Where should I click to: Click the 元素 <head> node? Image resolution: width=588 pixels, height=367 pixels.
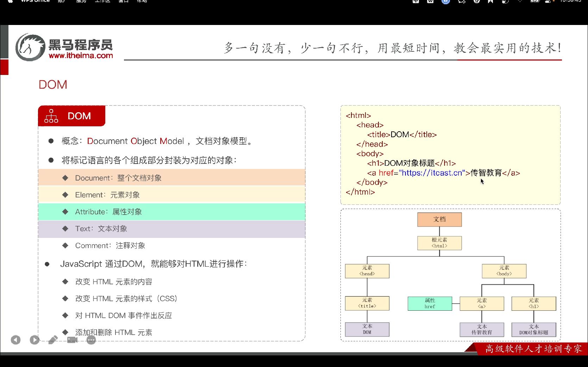367,271
